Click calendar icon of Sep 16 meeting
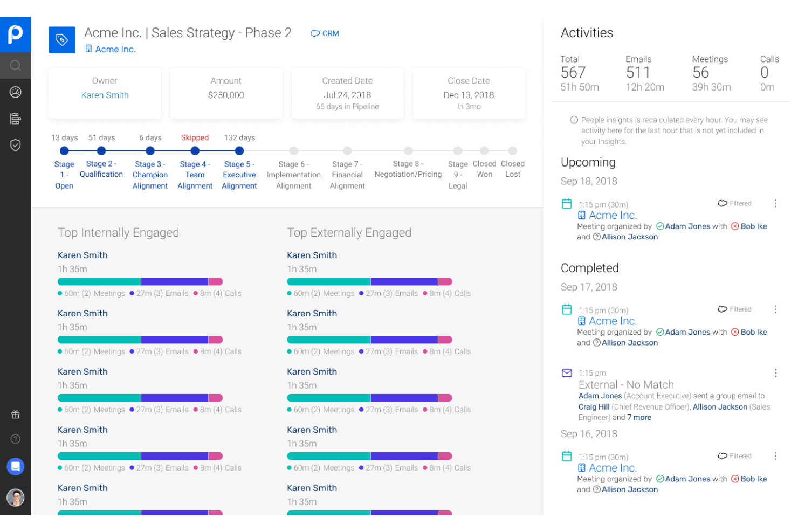Viewport: 798px width, 532px height. pos(567,456)
